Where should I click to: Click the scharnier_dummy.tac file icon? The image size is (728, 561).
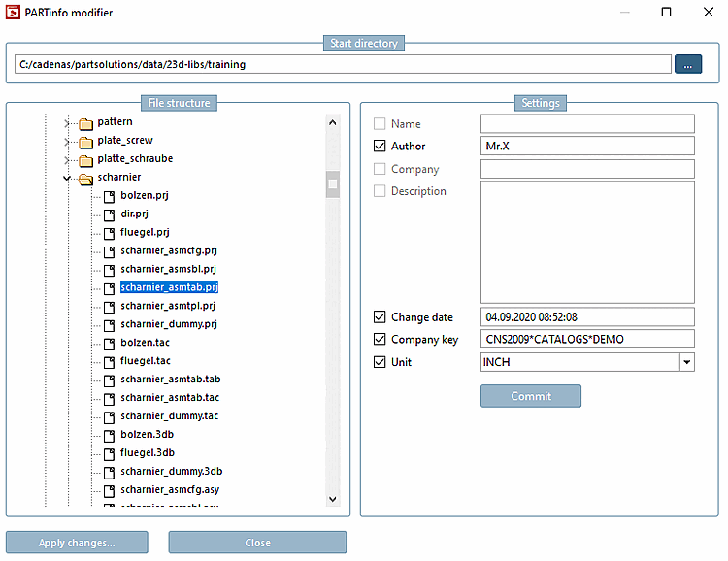[110, 416]
